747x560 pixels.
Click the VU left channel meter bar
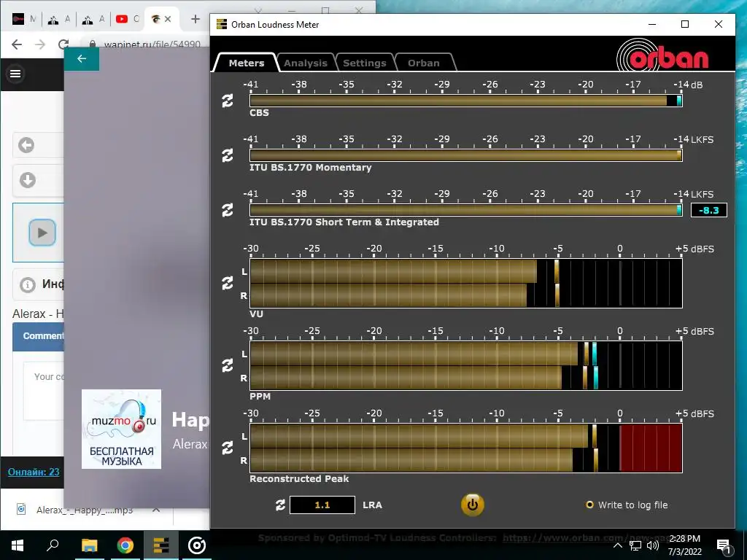(x=466, y=271)
